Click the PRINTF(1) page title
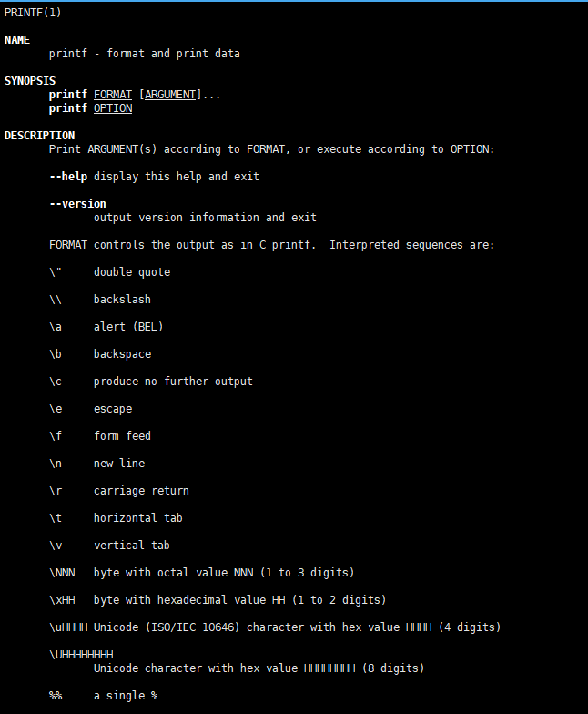Viewport: 588px width, 714px height. (33, 13)
